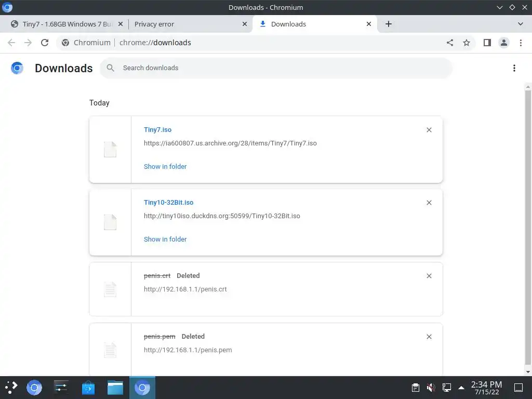
Task: Open the network tray icon
Action: click(446, 388)
